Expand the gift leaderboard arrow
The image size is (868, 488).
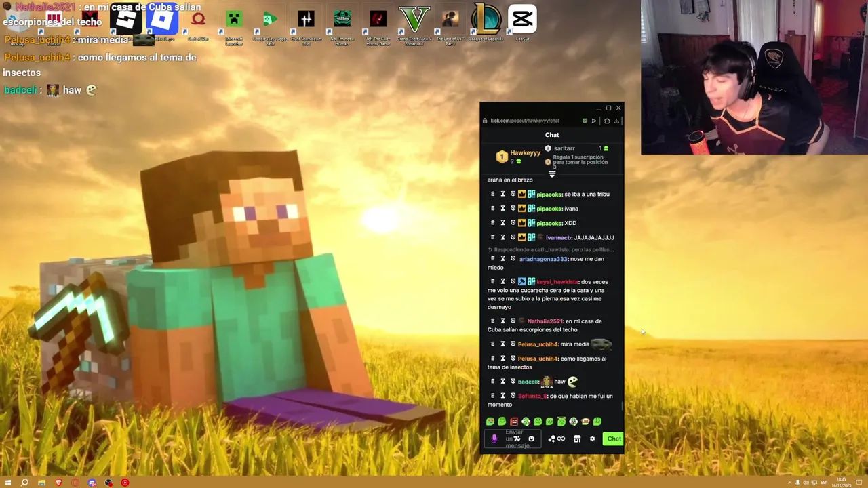coord(552,174)
